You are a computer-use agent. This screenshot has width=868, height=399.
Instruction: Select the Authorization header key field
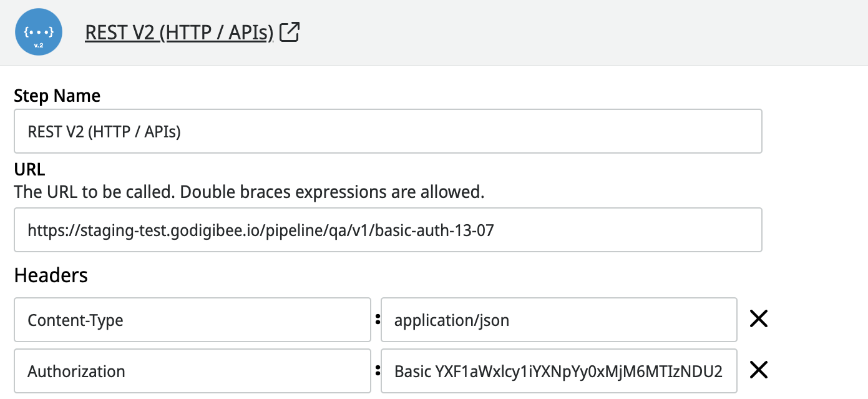click(192, 371)
